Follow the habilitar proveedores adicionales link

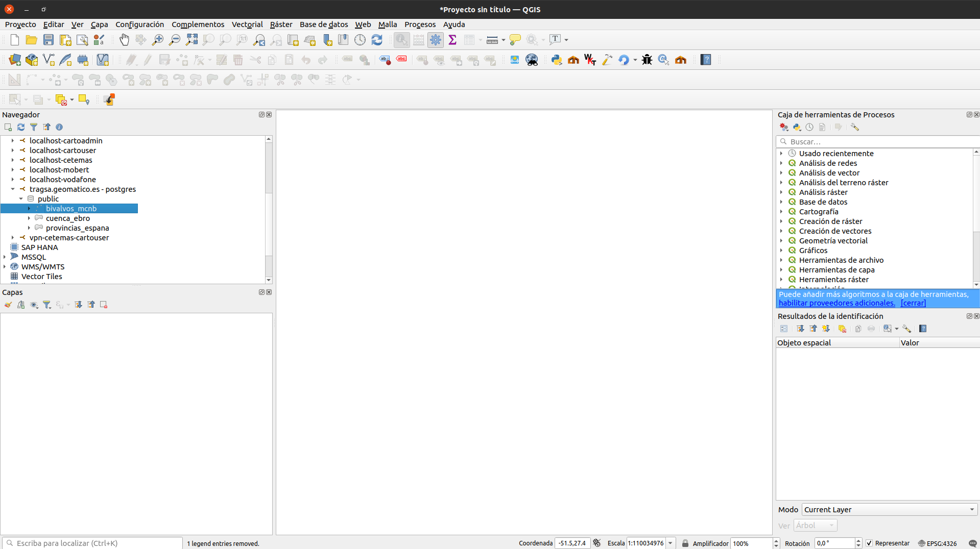837,303
